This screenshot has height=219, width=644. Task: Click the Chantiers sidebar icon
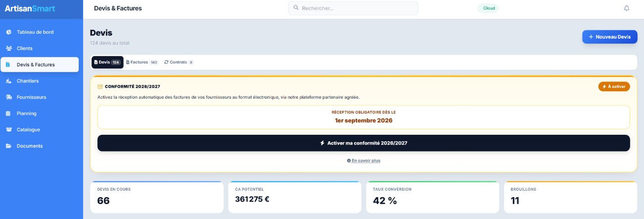point(9,81)
